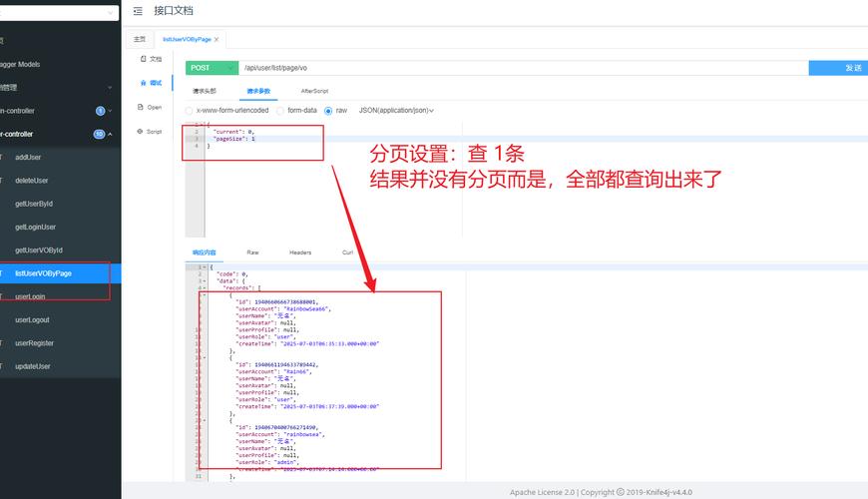Click the "userAccount": "rainbowsea" line
The height and width of the screenshot is (499, 868).
click(280, 435)
